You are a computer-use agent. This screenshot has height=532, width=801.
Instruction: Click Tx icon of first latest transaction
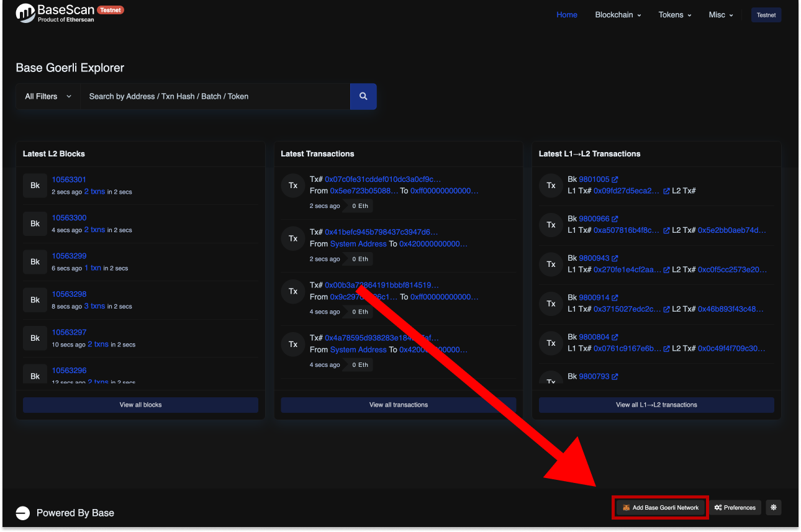tap(293, 186)
